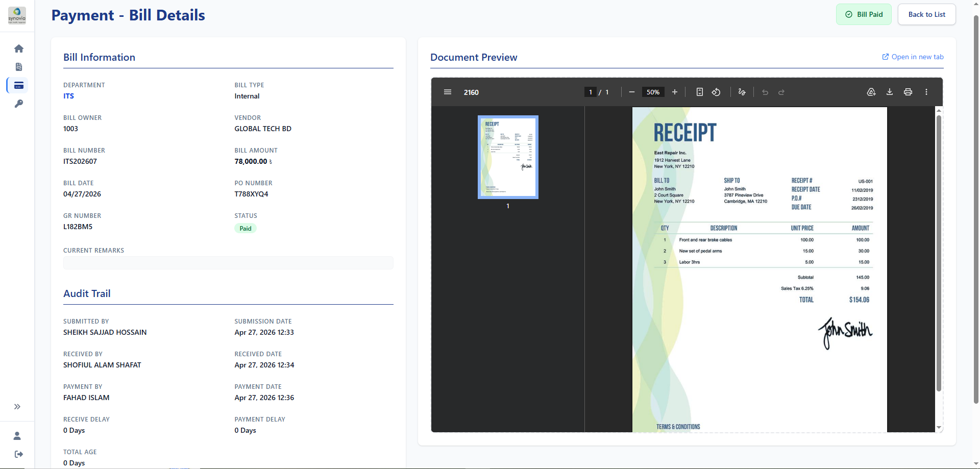980x469 pixels.
Task: Open the Home icon in sidebar
Action: (x=19, y=48)
